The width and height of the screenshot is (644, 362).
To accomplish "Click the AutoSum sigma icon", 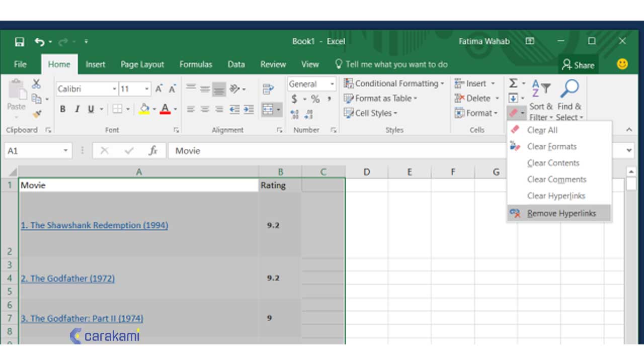I will tap(513, 83).
